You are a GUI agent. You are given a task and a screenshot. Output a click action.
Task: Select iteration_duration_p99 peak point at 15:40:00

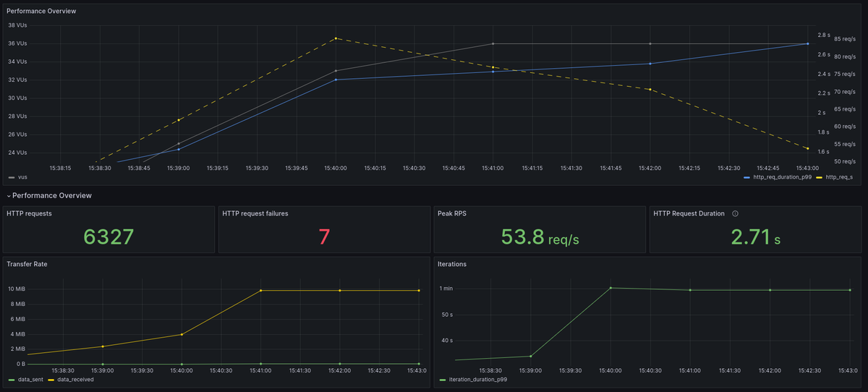coord(610,288)
